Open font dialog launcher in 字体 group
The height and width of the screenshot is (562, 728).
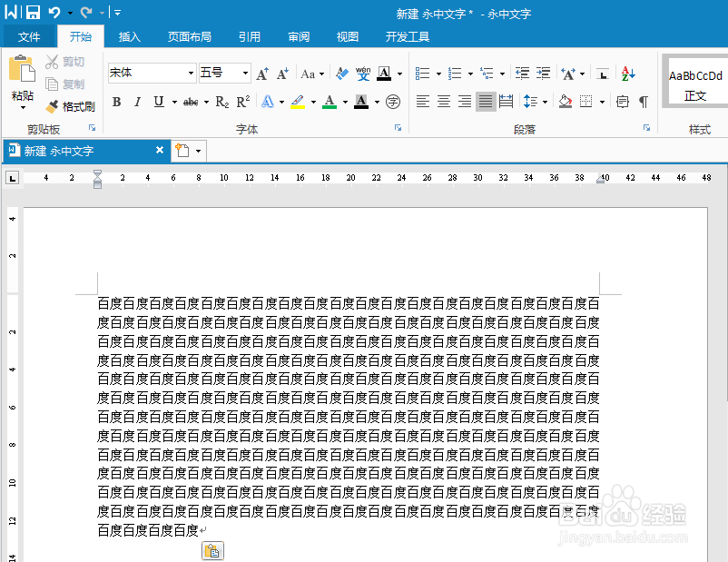pos(398,128)
